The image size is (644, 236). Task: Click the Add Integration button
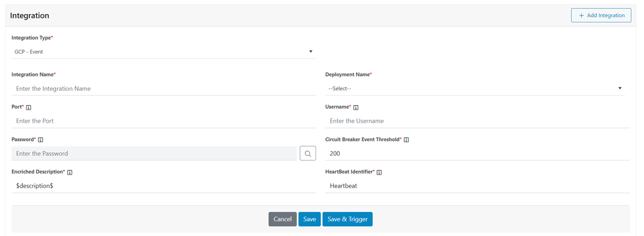601,15
